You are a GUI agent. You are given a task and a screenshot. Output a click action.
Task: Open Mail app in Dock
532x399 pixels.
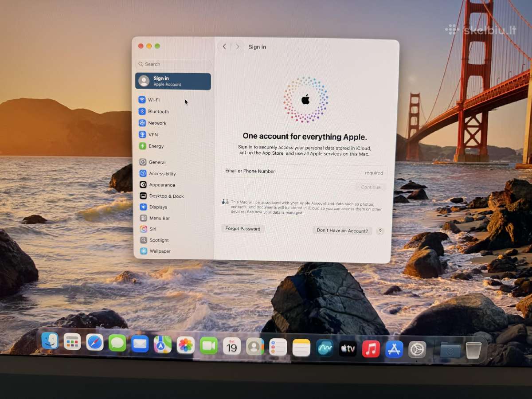click(140, 344)
